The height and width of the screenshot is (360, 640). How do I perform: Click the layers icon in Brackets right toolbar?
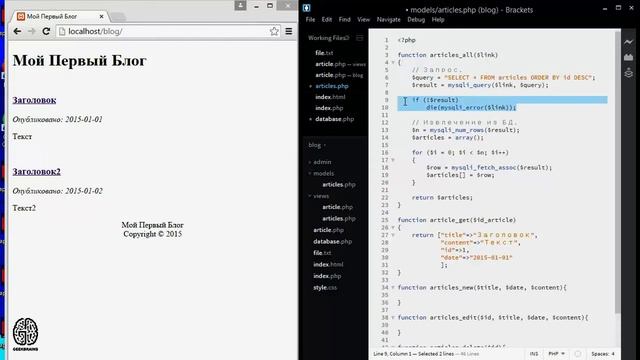[x=629, y=73]
